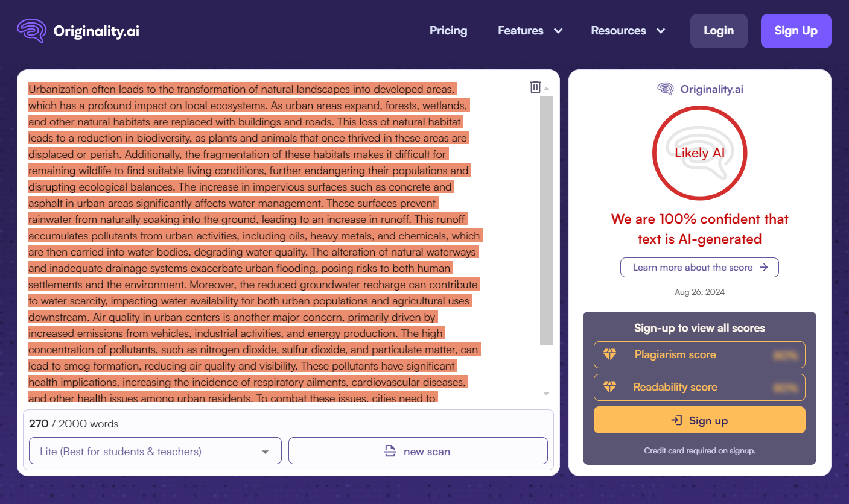This screenshot has height=504, width=849.
Task: Click the scroll up arrow in text area
Action: [546, 89]
